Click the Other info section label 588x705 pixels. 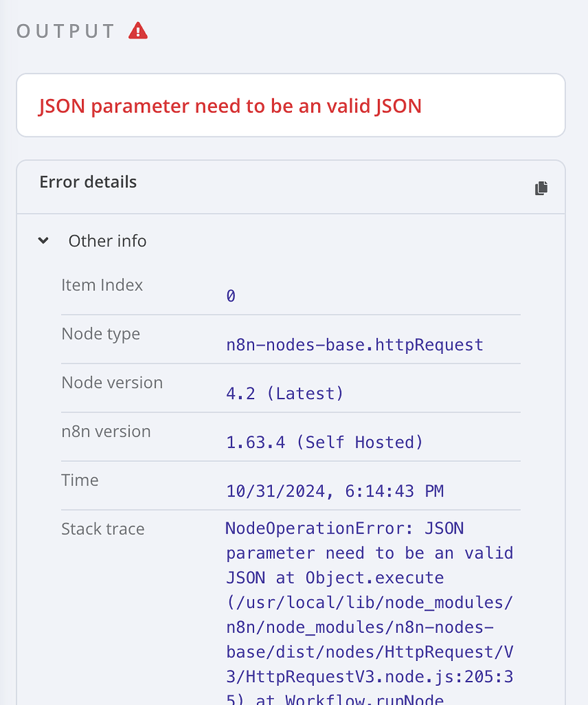click(107, 241)
